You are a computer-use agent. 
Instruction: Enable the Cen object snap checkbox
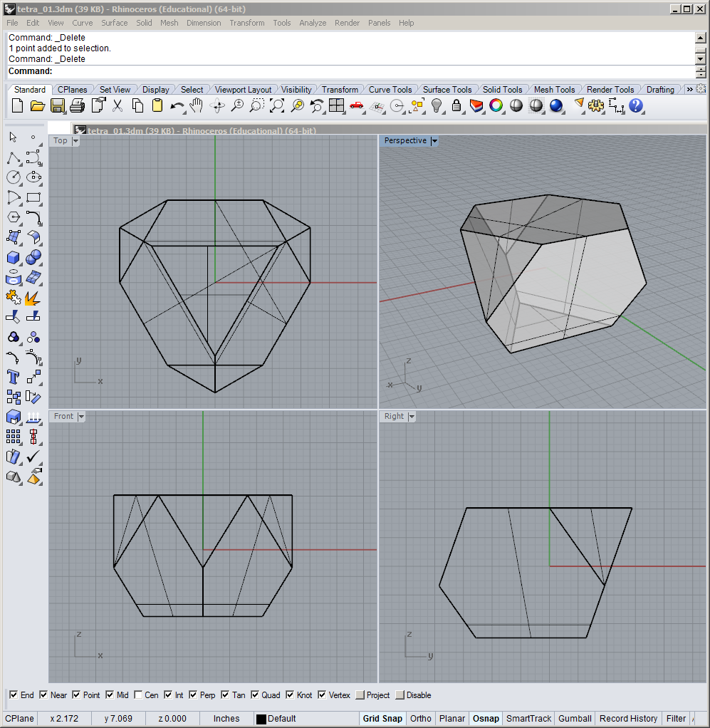click(x=139, y=695)
